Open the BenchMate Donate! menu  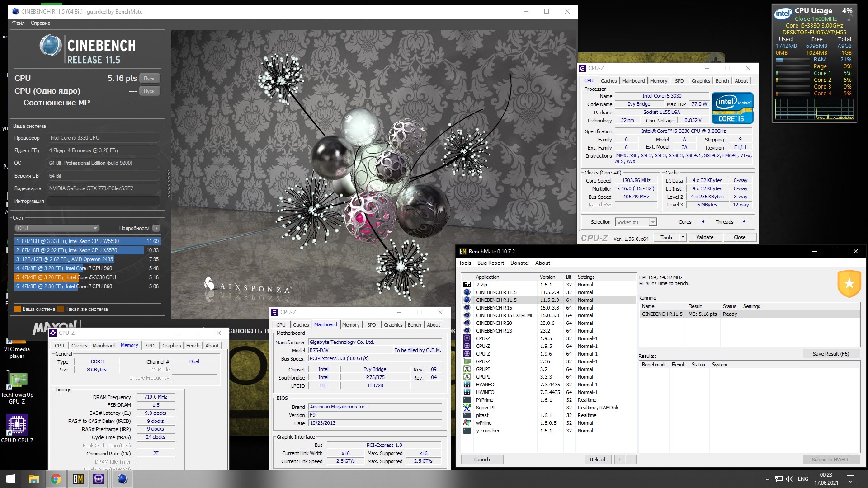pyautogui.click(x=519, y=263)
